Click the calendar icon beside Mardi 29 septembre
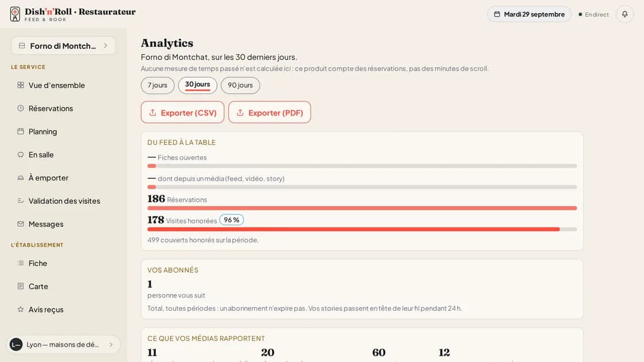The height and width of the screenshot is (362, 644). click(497, 14)
